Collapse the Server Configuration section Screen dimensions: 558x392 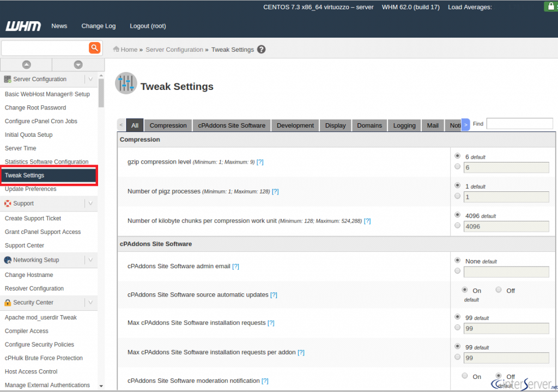pyautogui.click(x=90, y=79)
